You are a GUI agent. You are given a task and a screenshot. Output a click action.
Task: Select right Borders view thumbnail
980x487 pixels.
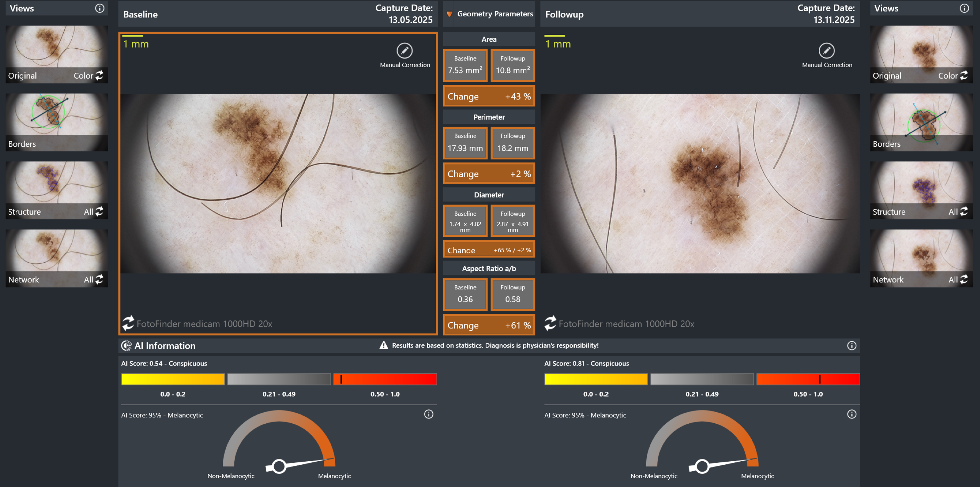tap(921, 122)
